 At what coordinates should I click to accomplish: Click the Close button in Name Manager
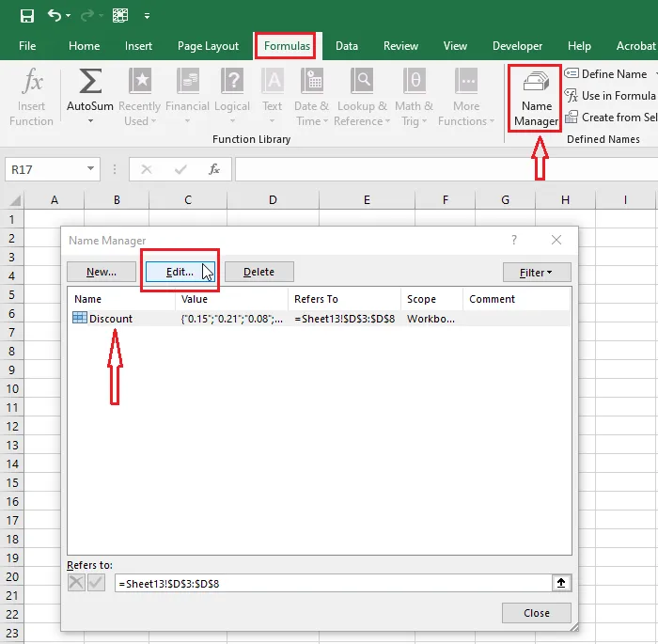click(537, 613)
